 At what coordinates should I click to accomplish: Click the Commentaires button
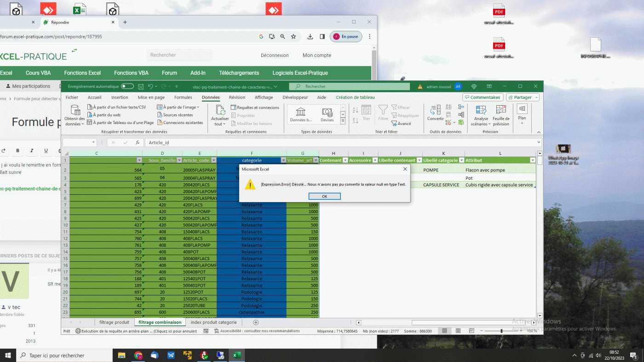(483, 97)
